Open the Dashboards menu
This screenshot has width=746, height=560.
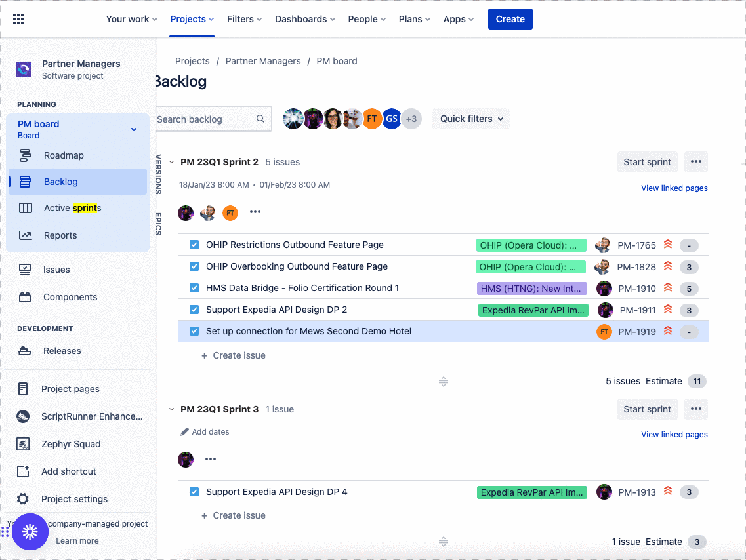(305, 19)
